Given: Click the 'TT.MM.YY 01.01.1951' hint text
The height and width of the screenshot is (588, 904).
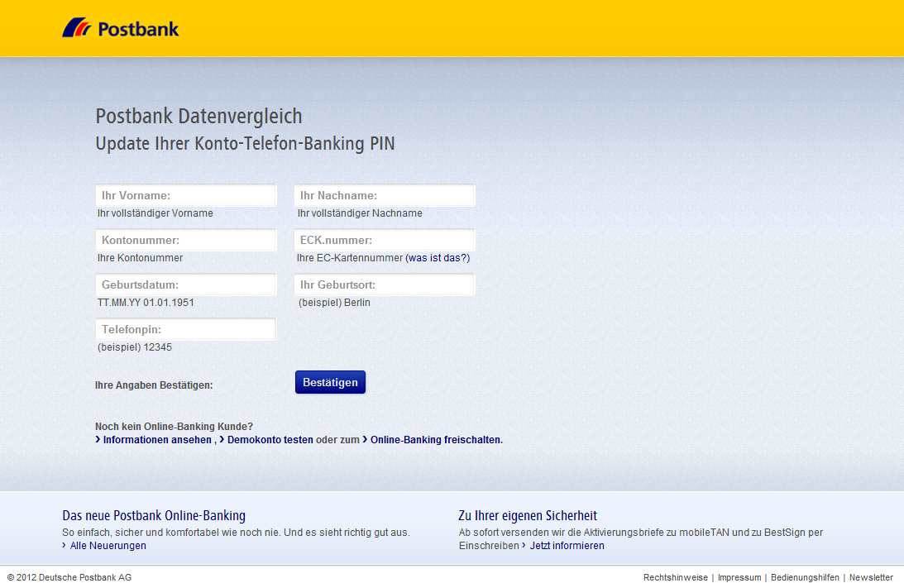Looking at the screenshot, I should coord(146,303).
